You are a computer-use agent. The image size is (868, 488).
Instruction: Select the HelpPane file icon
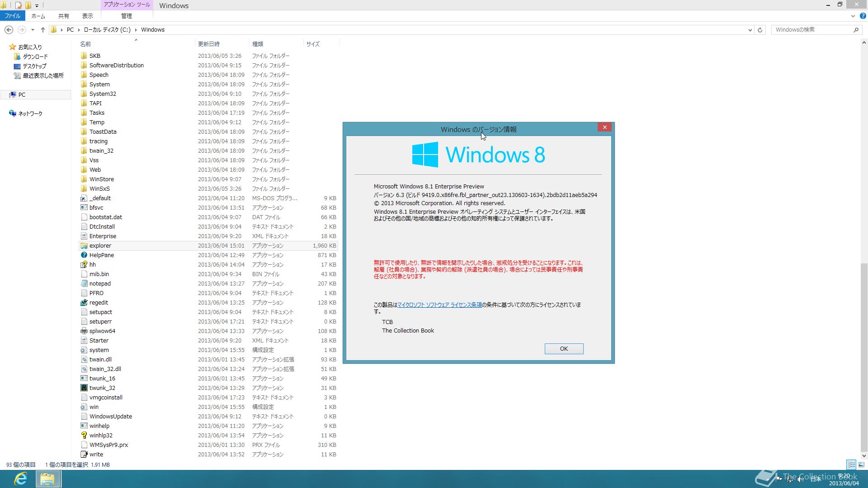pyautogui.click(x=84, y=255)
